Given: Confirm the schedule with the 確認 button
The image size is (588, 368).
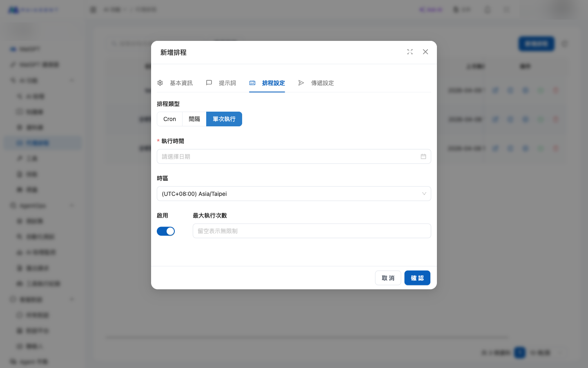Looking at the screenshot, I should click(417, 278).
